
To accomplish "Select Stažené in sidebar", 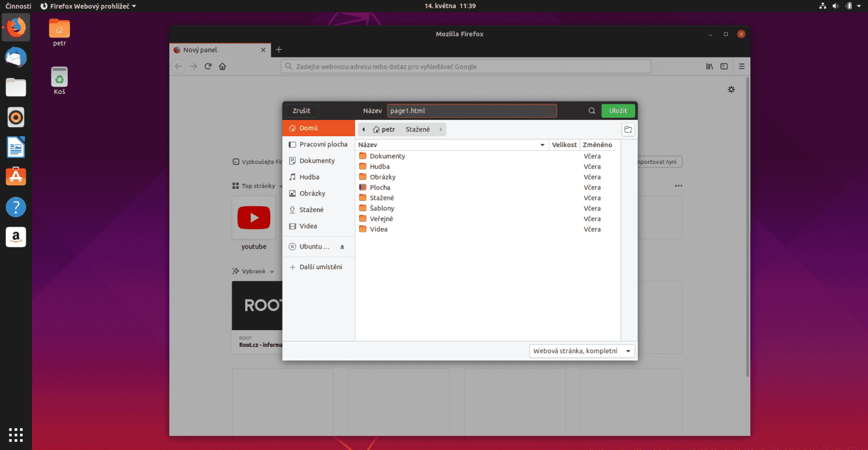I will tap(319, 210).
